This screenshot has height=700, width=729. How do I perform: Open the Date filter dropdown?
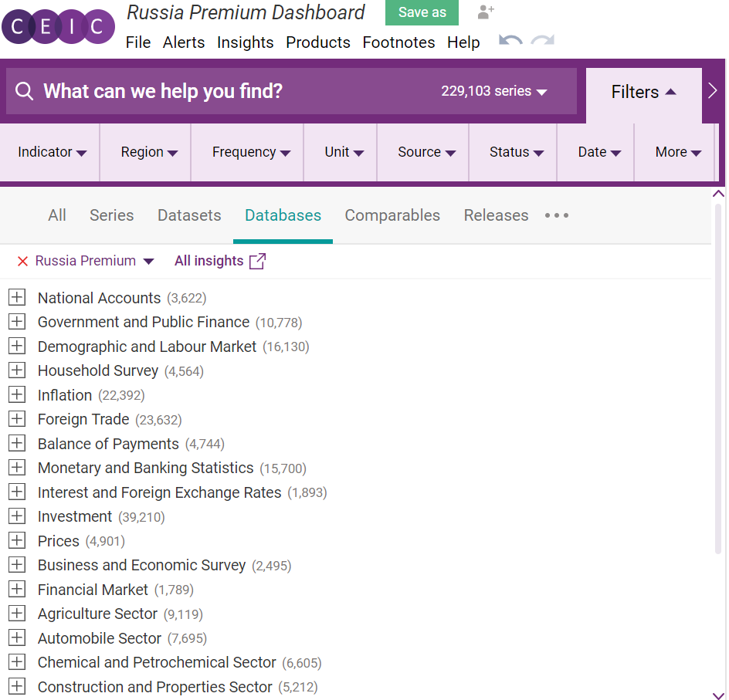[x=599, y=152]
